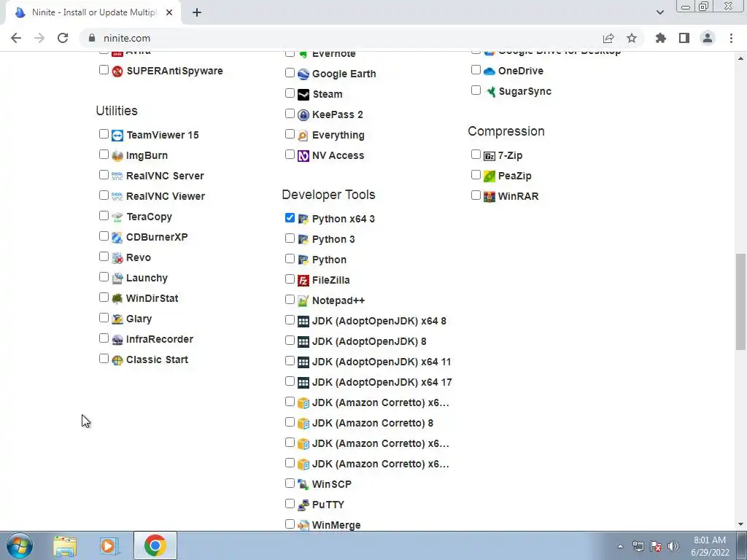Open a new browser tab
This screenshot has height=560, width=747.
coord(197,12)
